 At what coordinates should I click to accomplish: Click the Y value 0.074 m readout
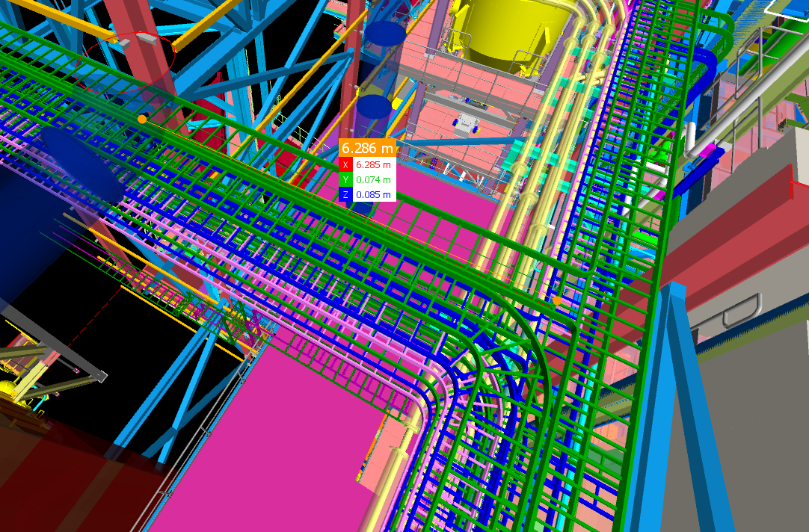pyautogui.click(x=372, y=179)
